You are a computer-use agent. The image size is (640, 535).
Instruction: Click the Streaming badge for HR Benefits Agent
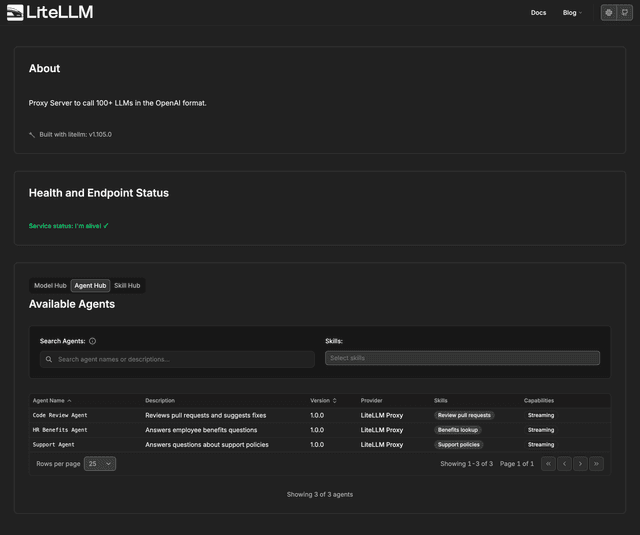point(541,430)
